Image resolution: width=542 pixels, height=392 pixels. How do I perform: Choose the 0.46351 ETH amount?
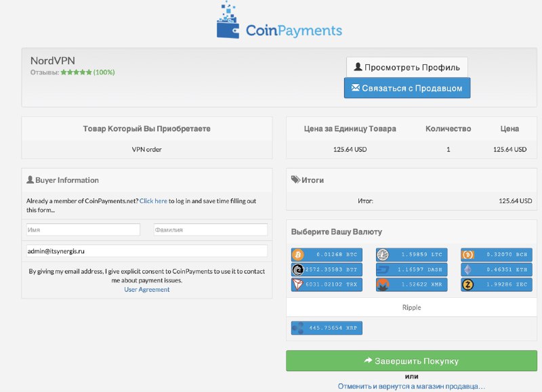point(497,269)
